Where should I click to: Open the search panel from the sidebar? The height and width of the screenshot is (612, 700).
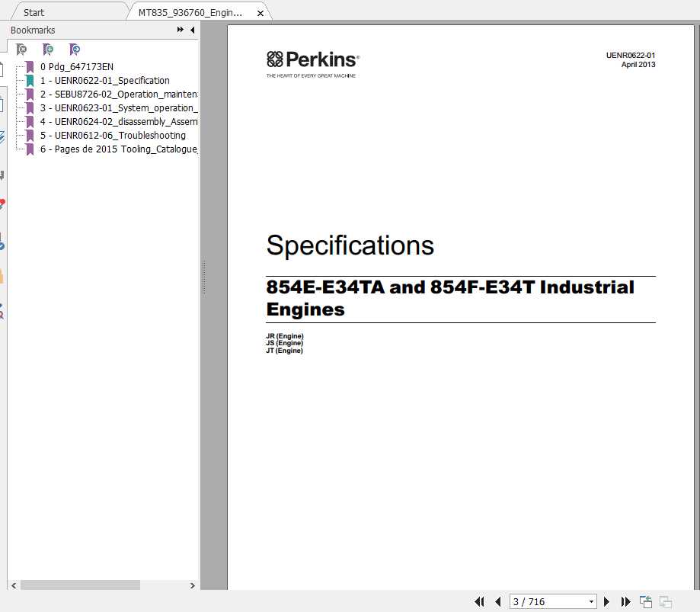point(5,312)
